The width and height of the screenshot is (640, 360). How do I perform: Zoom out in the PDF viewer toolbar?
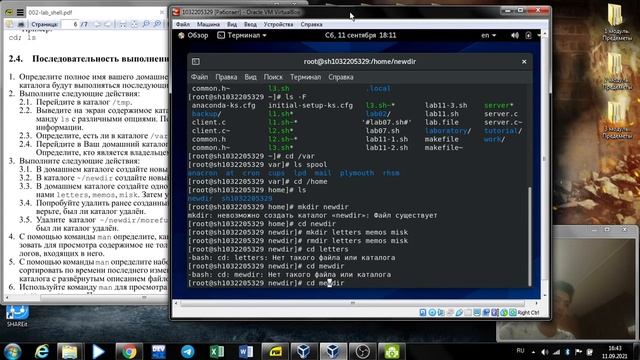[146, 24]
